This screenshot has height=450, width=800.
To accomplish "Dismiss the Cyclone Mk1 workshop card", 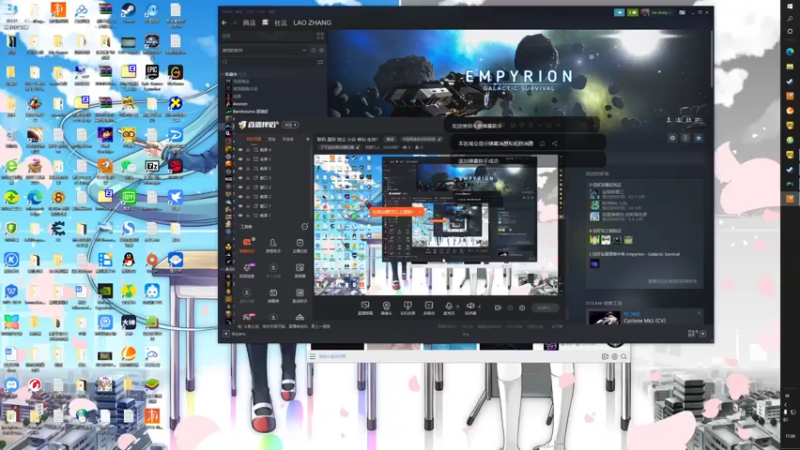I will coord(699,313).
